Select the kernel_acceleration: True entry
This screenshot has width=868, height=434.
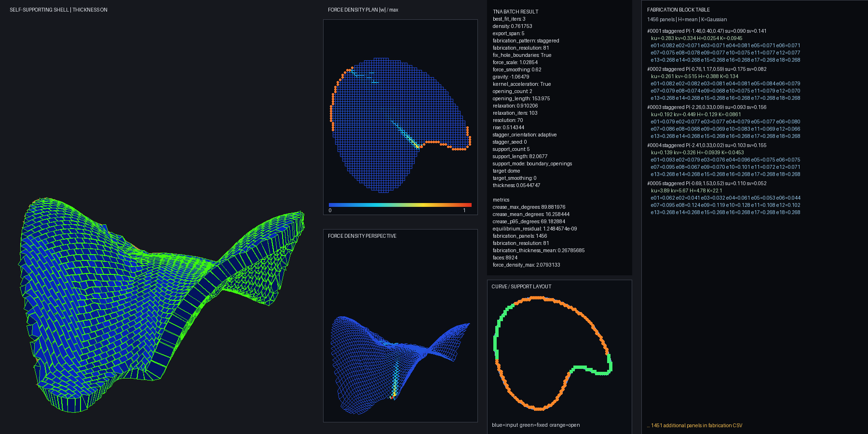pos(522,84)
